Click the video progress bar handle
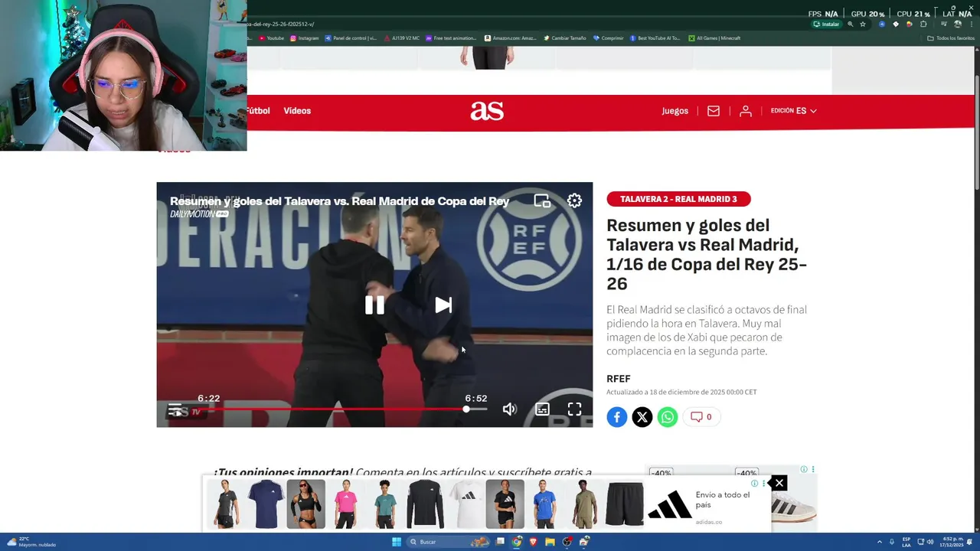 pos(466,409)
